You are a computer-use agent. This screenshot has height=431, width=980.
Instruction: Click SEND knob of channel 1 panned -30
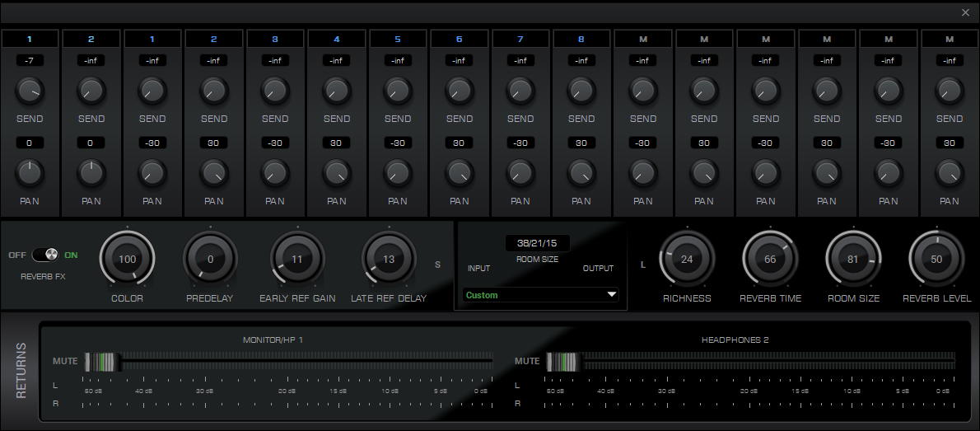pos(152,91)
